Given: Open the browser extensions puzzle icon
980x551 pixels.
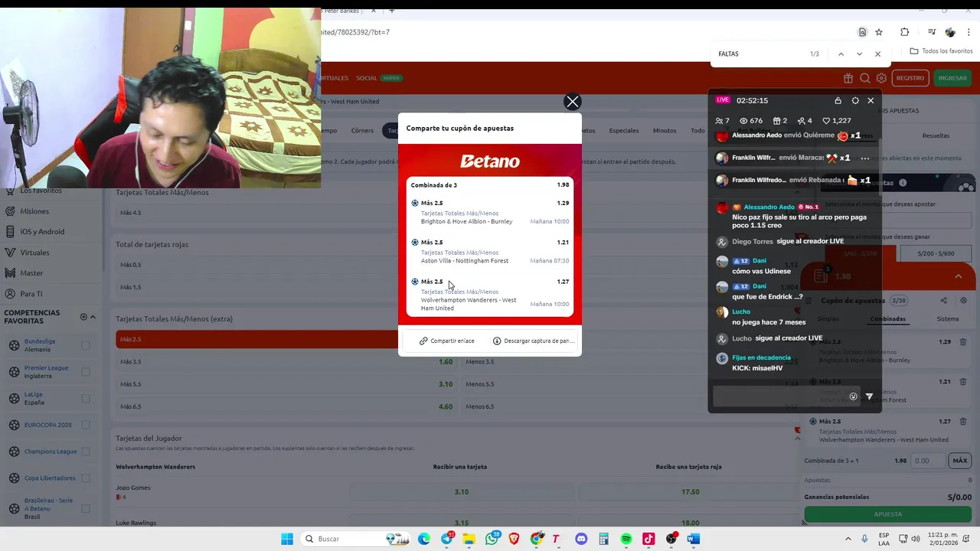Looking at the screenshot, I should click(904, 32).
